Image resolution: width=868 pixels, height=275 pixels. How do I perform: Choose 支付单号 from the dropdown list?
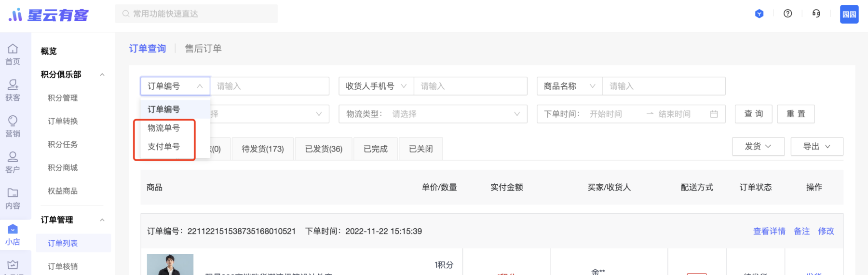(176, 146)
